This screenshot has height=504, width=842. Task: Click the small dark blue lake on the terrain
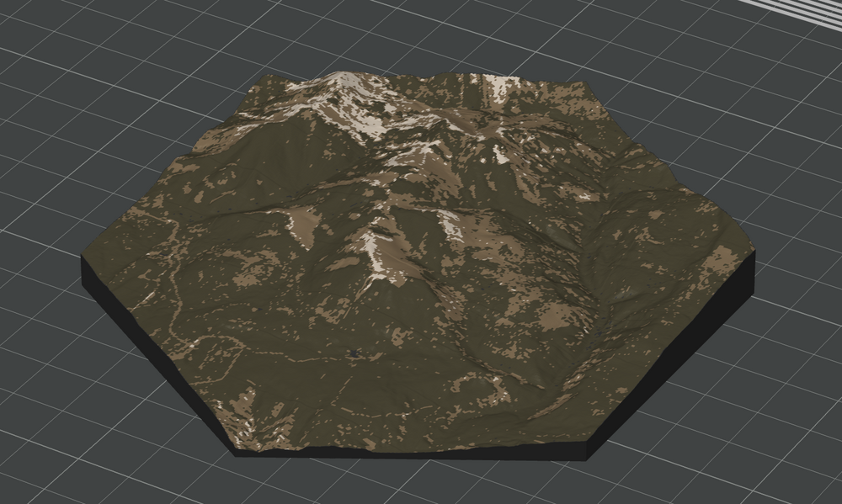click(355, 354)
